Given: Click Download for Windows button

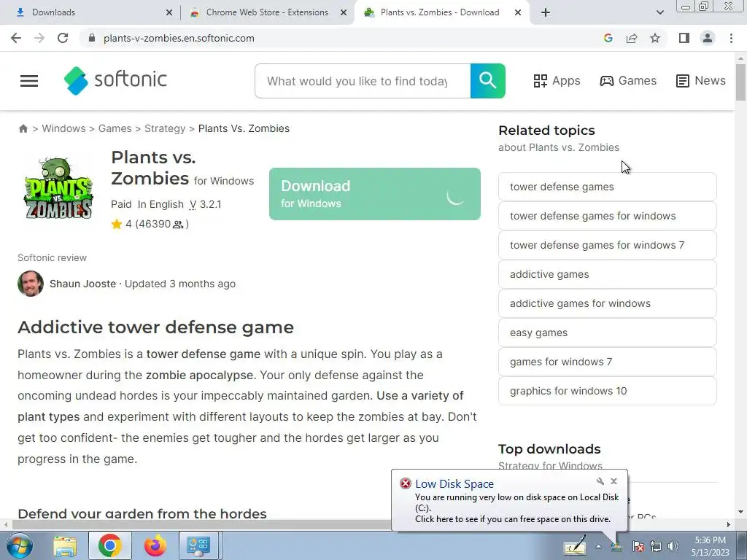Looking at the screenshot, I should [x=375, y=194].
